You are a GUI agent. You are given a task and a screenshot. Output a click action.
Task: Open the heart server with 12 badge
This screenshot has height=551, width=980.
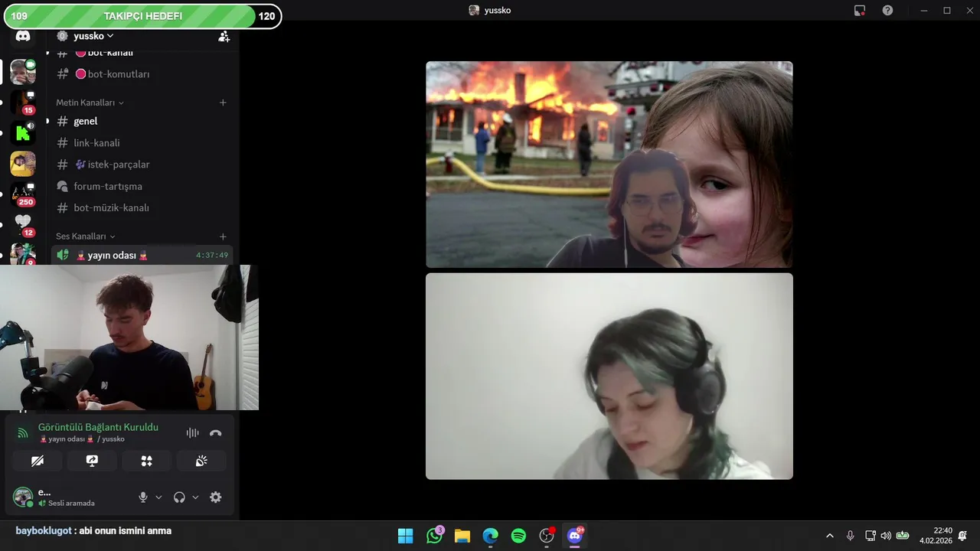click(23, 224)
